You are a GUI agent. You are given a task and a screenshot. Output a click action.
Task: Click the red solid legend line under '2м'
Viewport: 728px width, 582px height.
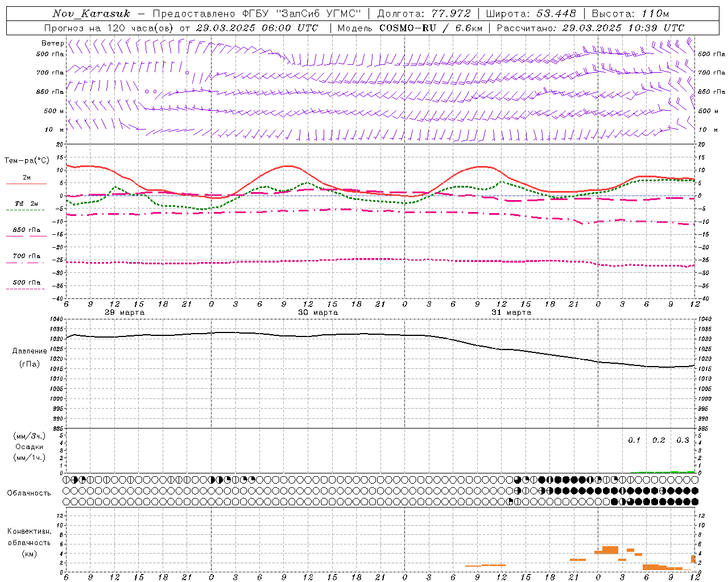26,184
